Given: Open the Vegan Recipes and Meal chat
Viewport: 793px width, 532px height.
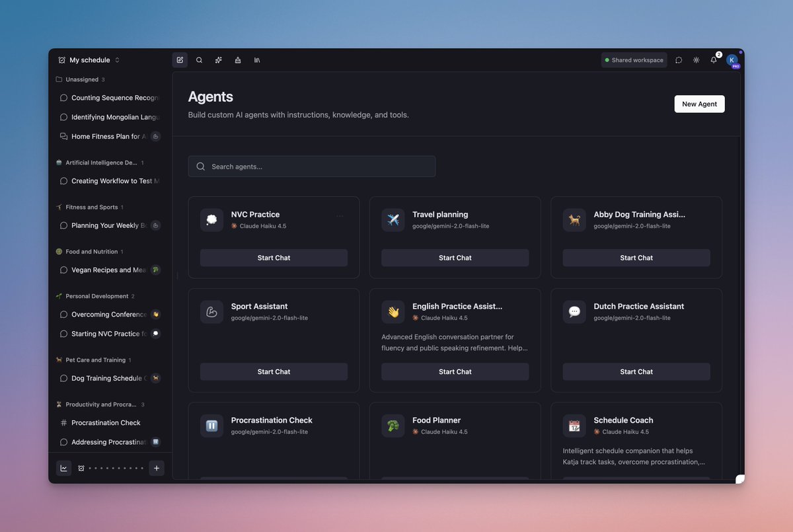Looking at the screenshot, I should pyautogui.click(x=110, y=270).
